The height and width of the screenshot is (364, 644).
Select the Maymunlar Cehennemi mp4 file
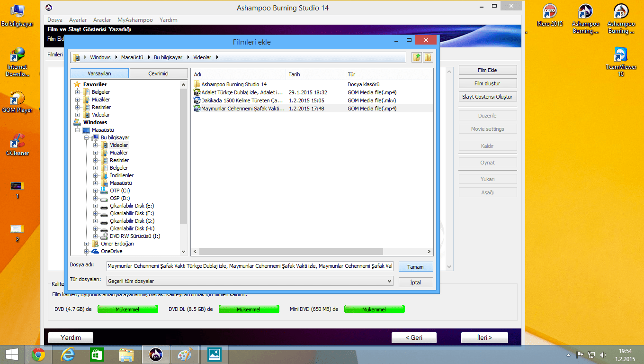(239, 109)
